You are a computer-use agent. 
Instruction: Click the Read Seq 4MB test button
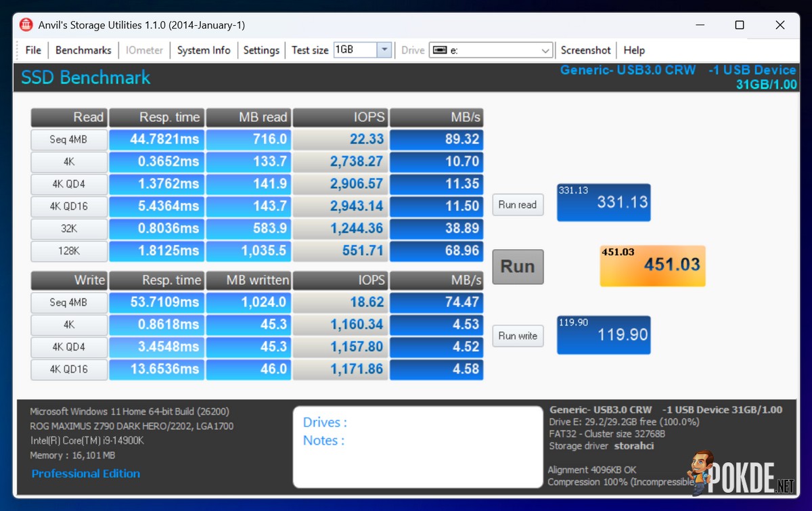click(x=69, y=140)
